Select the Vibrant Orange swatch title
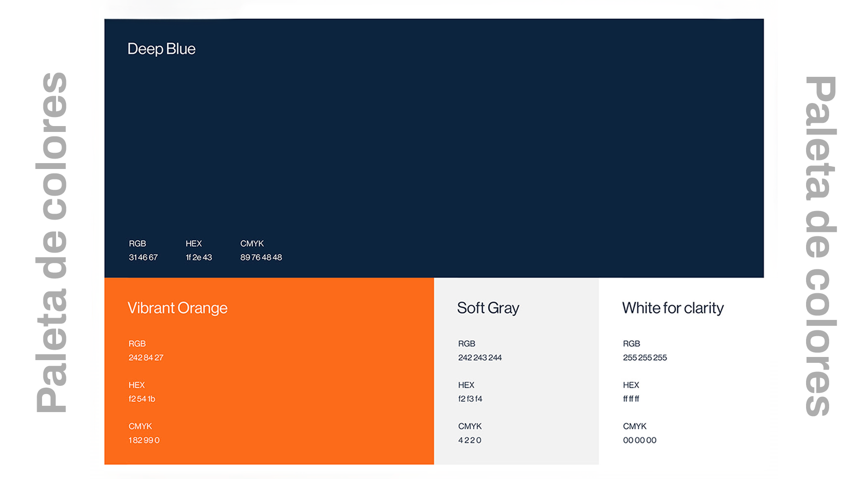Viewport: 868px width, 488px height. click(x=178, y=308)
